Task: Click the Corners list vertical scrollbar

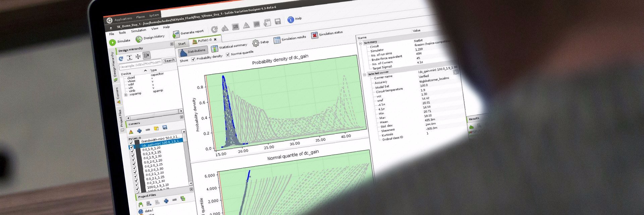Action: click(x=187, y=158)
